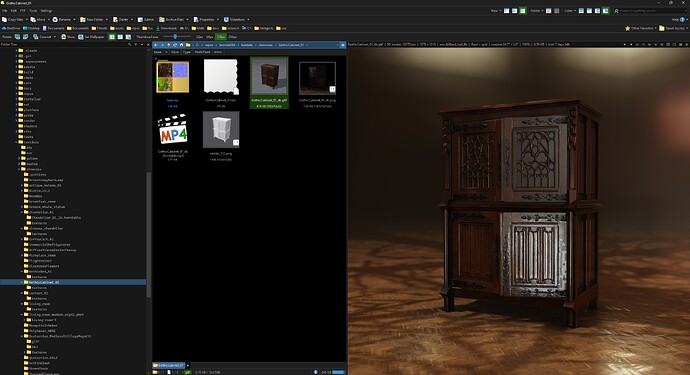This screenshot has height=375, width=690.
Task: Open Quick Access folder menu
Action: pyautogui.click(x=672, y=28)
